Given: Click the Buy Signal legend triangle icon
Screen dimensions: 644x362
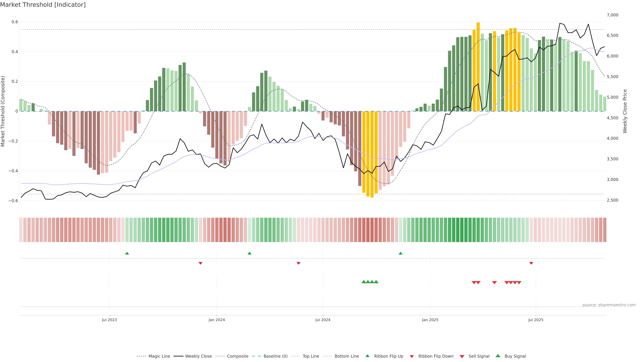Looking at the screenshot, I should (498, 356).
